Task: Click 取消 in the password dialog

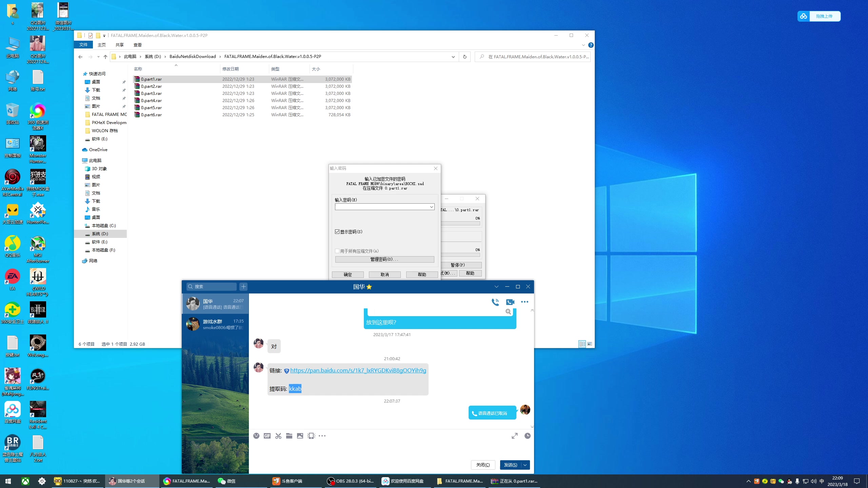Action: click(385, 274)
